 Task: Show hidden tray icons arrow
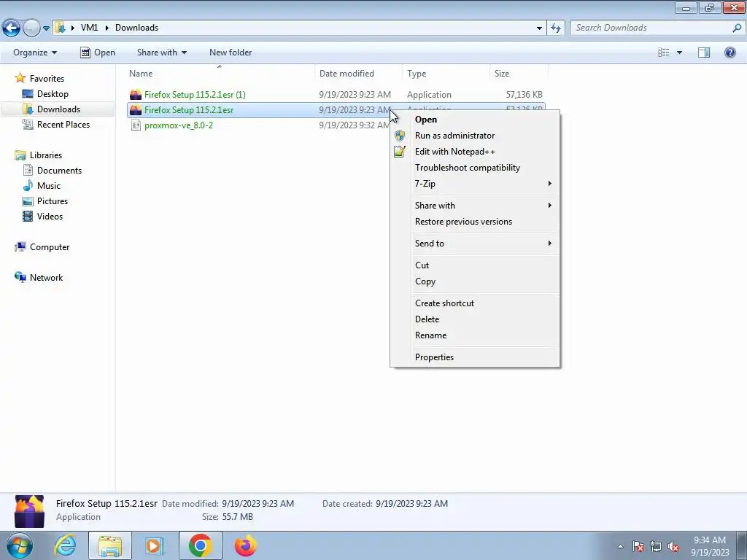pos(620,546)
